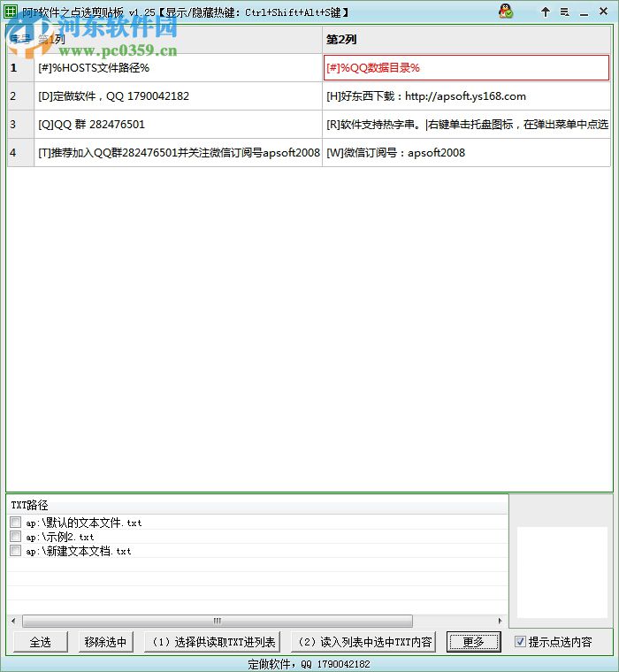Image resolution: width=619 pixels, height=672 pixels.
Task: Click the green grid app icon in title bar
Action: [x=11, y=11]
